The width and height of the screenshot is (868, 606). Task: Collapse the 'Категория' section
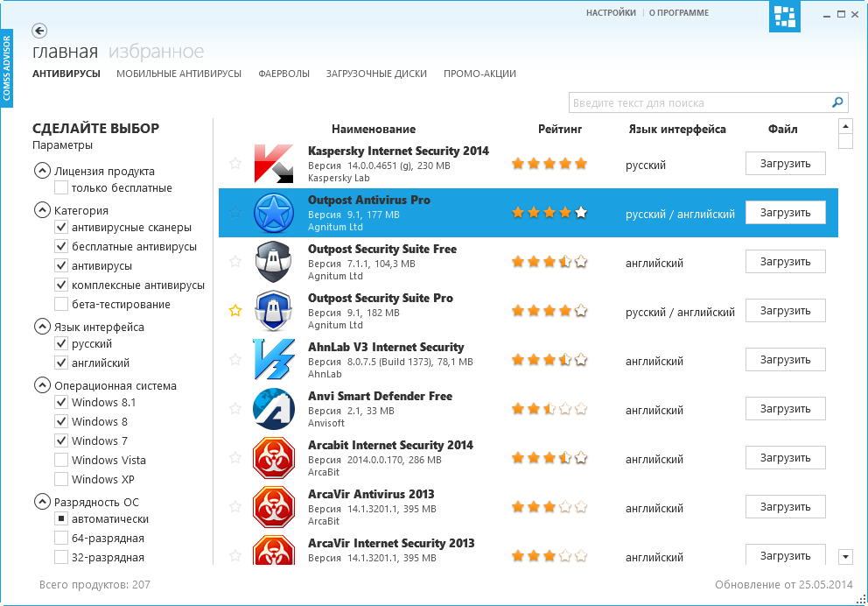pyautogui.click(x=42, y=210)
